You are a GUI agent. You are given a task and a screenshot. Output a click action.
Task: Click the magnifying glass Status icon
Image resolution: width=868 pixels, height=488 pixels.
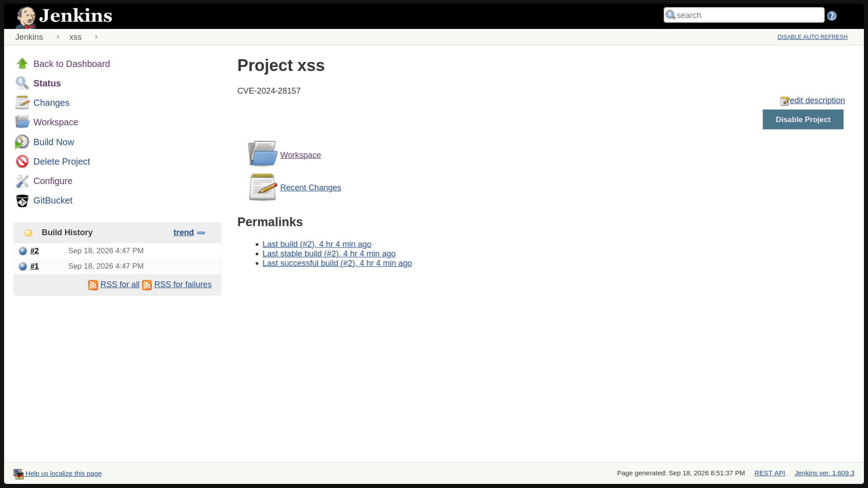pyautogui.click(x=22, y=83)
